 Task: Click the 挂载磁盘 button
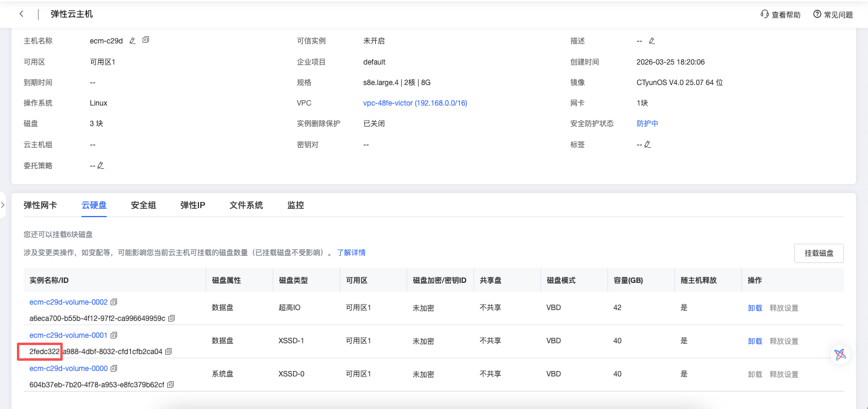tap(819, 253)
